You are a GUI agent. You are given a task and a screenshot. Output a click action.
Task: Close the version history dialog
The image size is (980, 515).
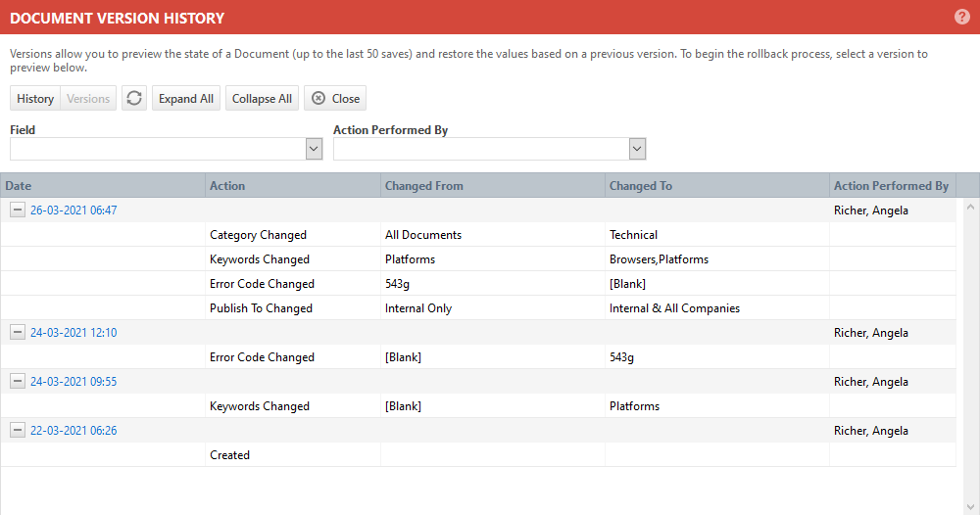pyautogui.click(x=335, y=98)
